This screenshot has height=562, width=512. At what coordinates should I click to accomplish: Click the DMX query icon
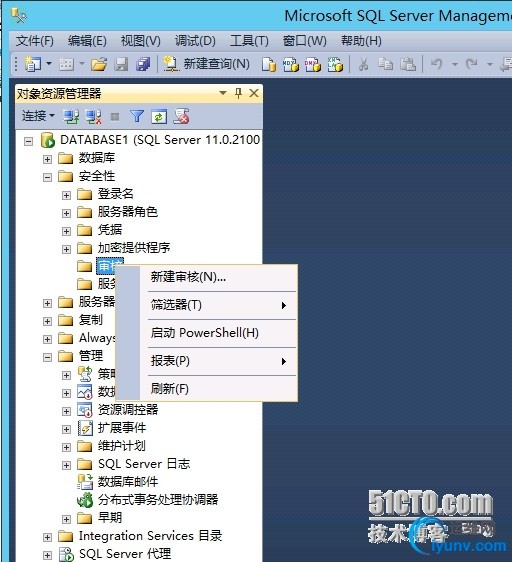tap(313, 65)
